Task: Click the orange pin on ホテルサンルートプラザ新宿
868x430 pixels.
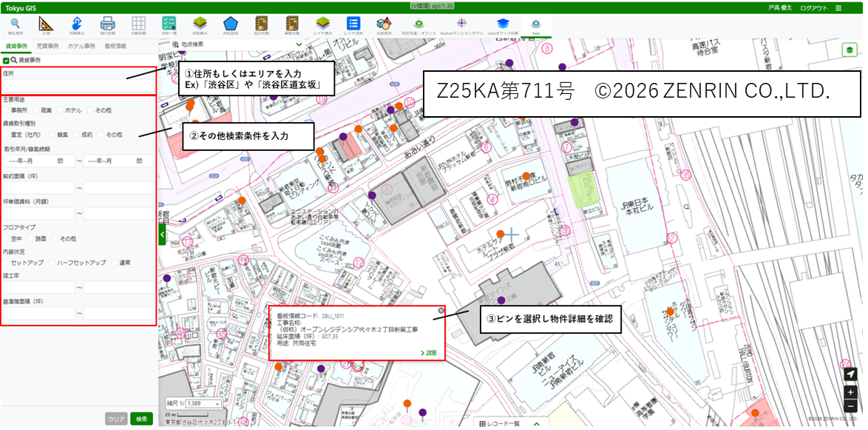Action: [501, 234]
